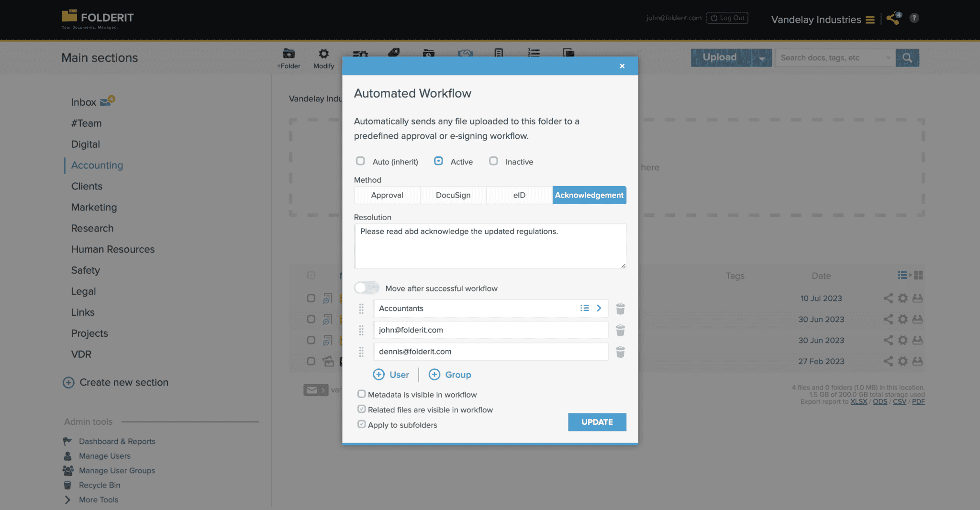
Task: Select the Auto (inherit) option
Action: pos(360,161)
